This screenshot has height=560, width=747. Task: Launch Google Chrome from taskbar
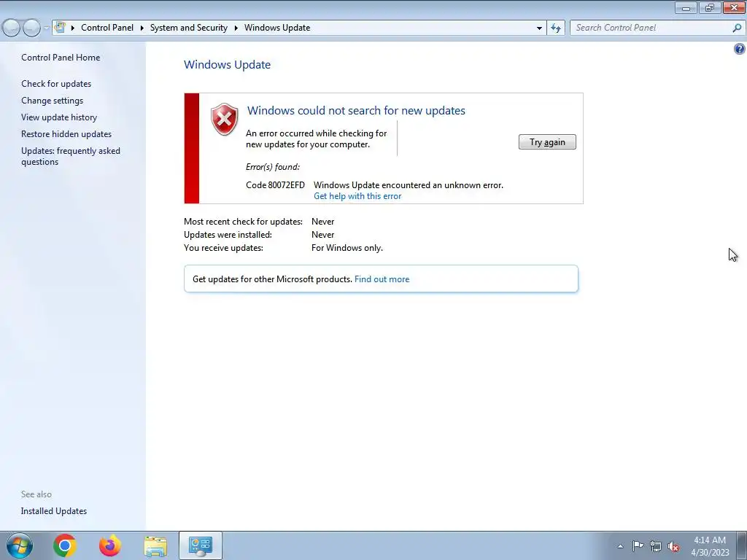[x=65, y=545]
